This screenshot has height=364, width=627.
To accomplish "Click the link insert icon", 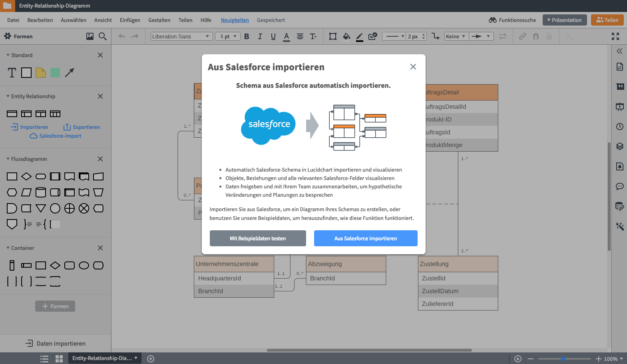I will click(x=523, y=36).
